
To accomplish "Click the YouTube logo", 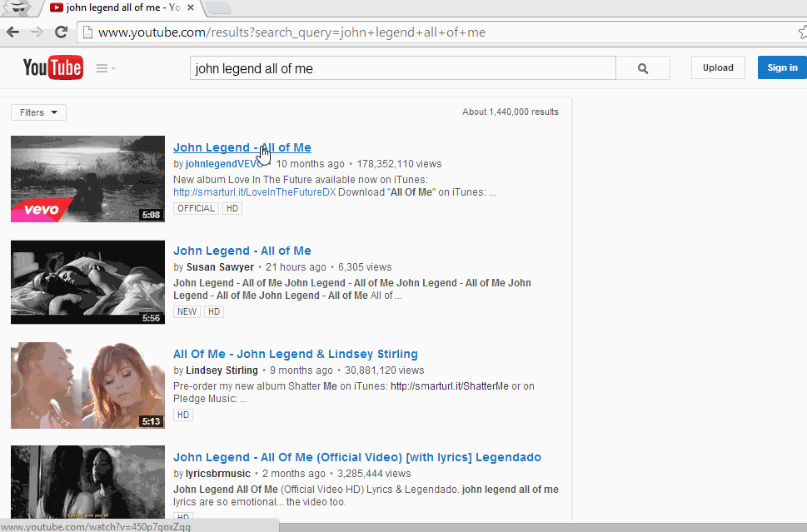I will pyautogui.click(x=53, y=67).
